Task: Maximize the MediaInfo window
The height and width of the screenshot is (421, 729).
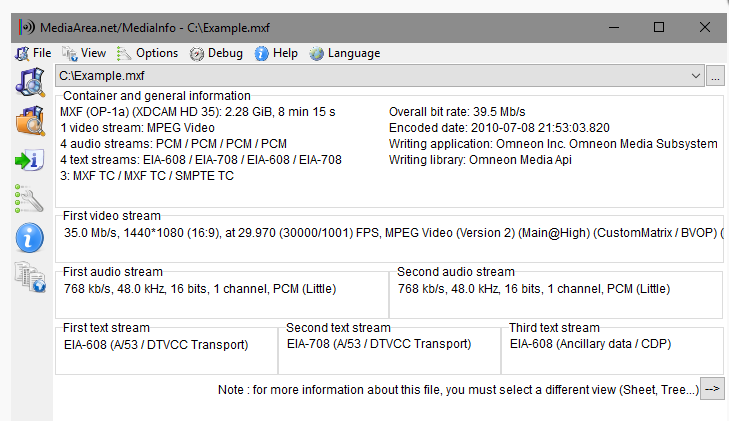Action: pos(659,27)
